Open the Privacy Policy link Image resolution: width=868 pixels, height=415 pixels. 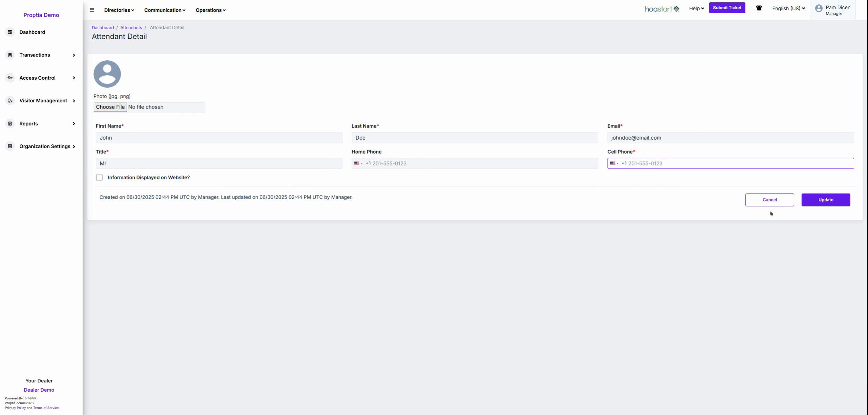(15, 408)
